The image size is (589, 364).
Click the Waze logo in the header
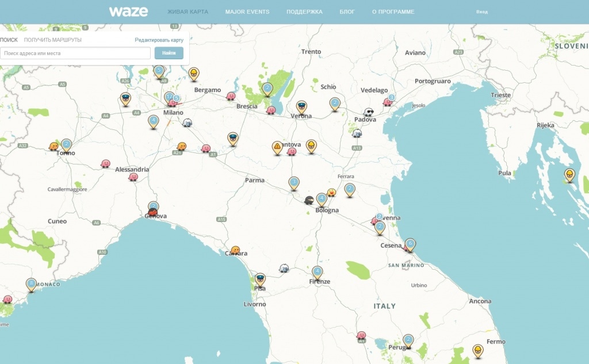coord(128,10)
